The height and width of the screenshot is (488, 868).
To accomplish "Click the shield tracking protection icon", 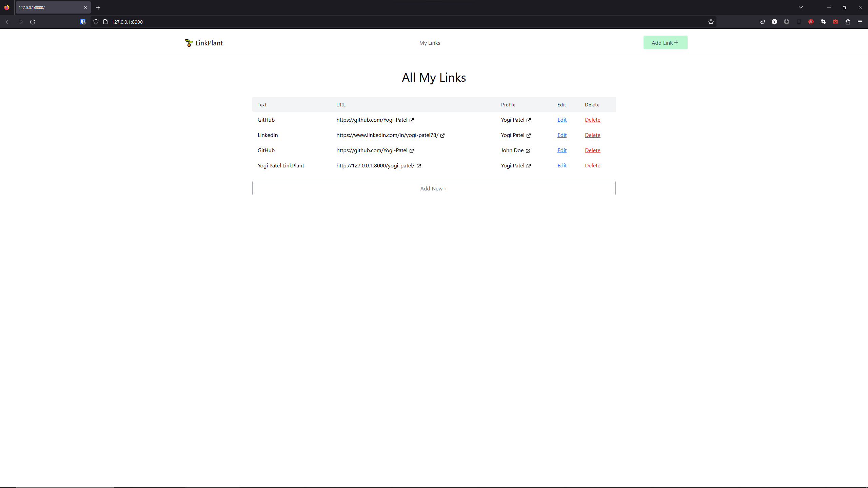I will coord(96,22).
